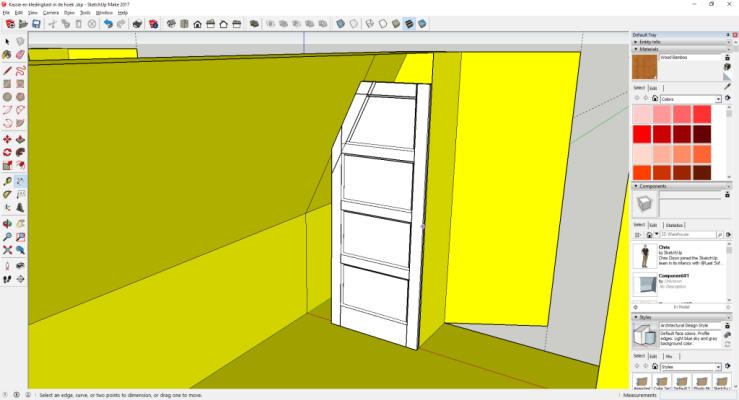Open the Draw menu
Viewport: 739px width, 400px height.
click(69, 13)
